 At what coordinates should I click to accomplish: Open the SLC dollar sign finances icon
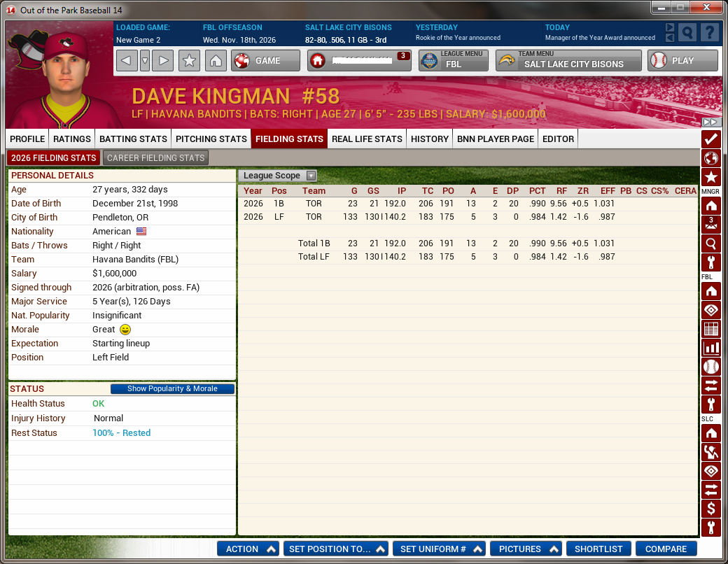click(x=711, y=509)
